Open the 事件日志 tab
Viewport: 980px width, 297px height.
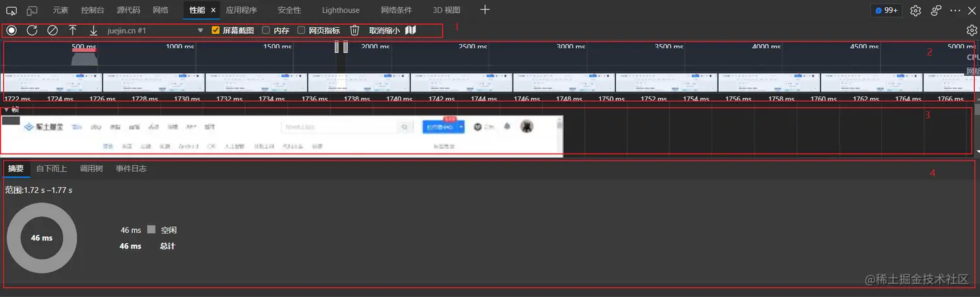click(x=131, y=169)
